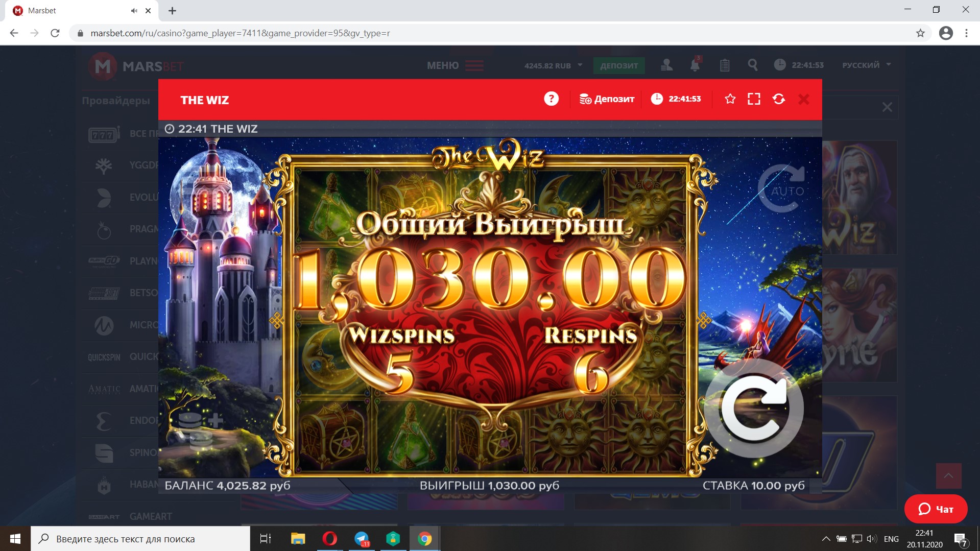Open Opera browser from the taskbar

[x=330, y=539]
